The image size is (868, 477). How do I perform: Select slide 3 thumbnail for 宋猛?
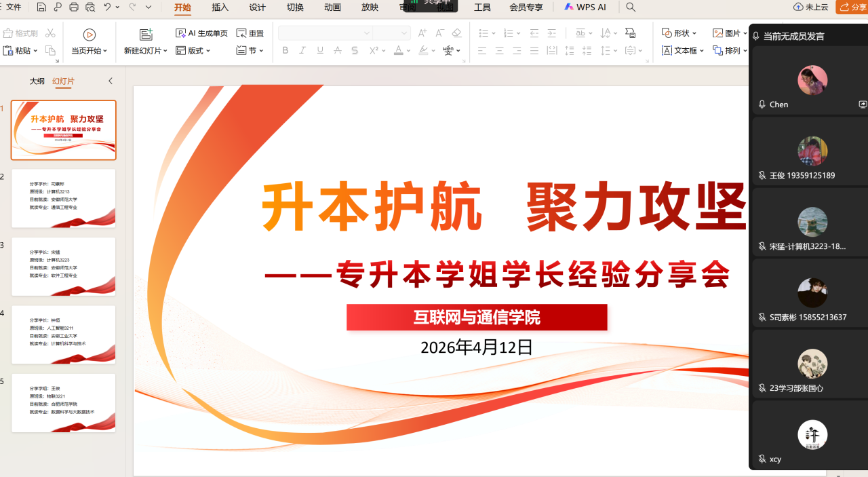tap(64, 266)
